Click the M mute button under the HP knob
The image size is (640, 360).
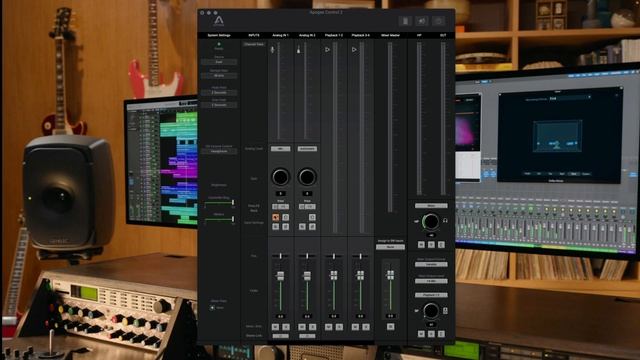coord(421,244)
